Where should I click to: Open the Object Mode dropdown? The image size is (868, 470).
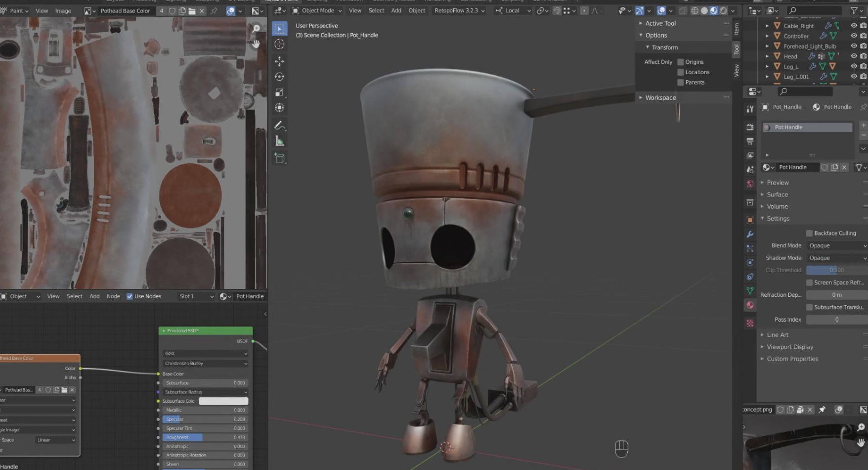(x=317, y=10)
